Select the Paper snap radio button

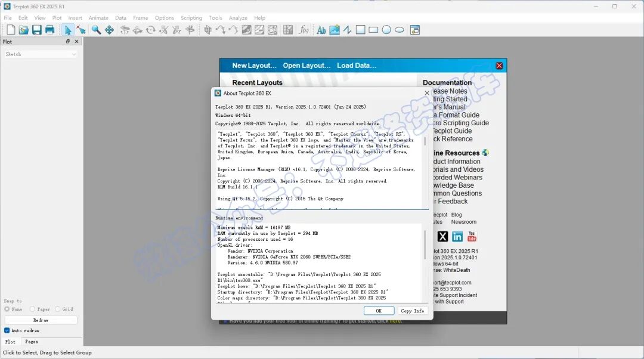[x=32, y=309]
